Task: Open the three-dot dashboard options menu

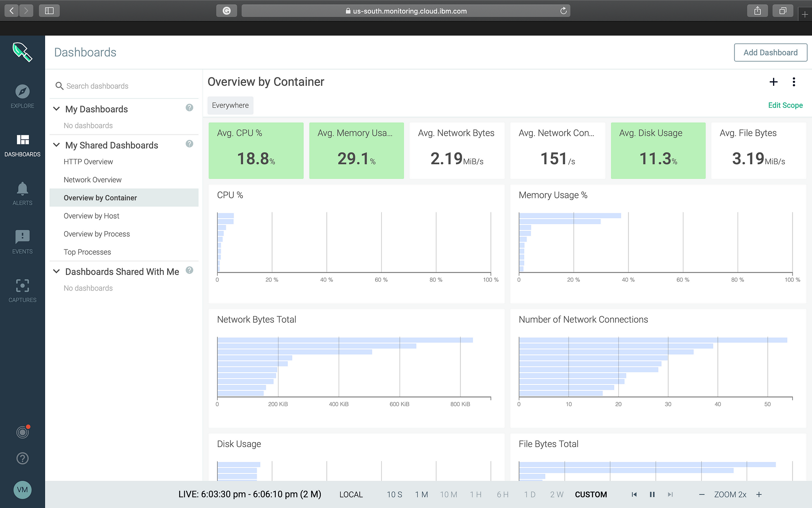Action: click(x=794, y=82)
